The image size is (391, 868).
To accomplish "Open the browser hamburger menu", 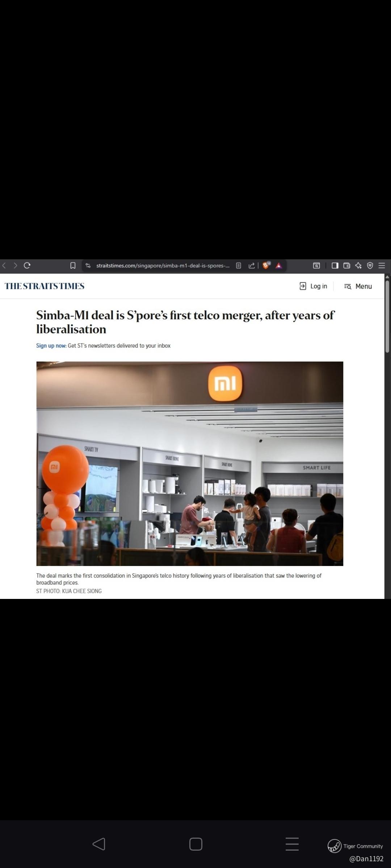I will 382,266.
